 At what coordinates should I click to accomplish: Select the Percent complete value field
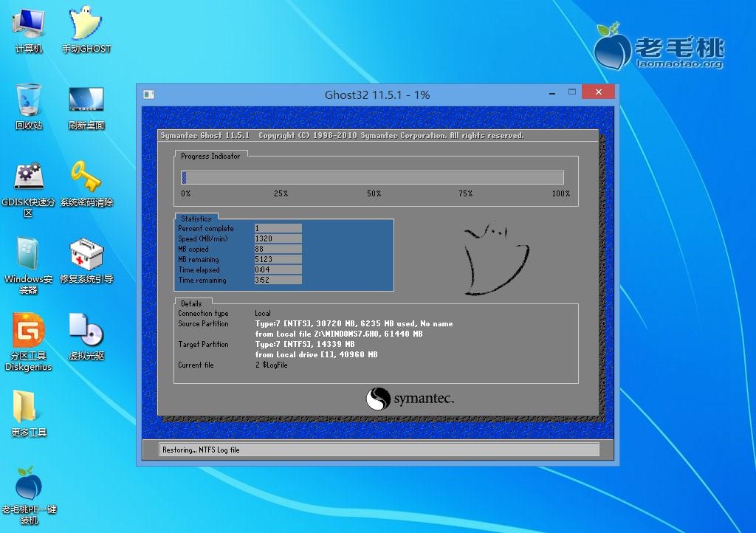[x=277, y=228]
